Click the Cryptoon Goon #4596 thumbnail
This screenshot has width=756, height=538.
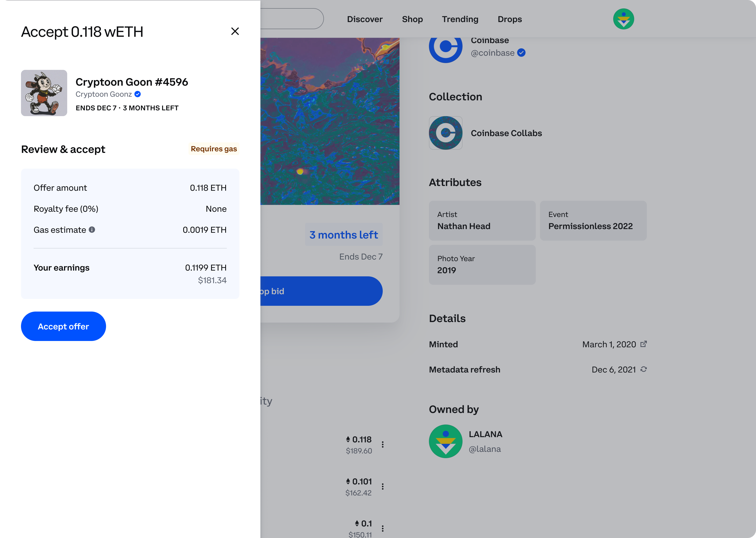44,93
